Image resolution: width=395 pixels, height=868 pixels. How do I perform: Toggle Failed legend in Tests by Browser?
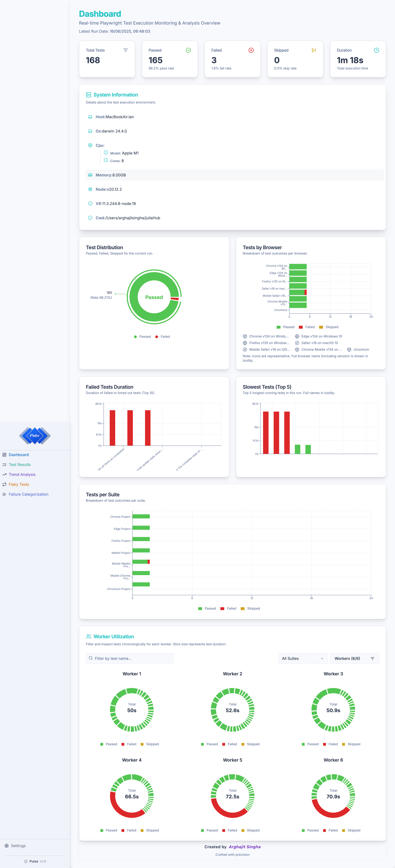[x=307, y=327]
